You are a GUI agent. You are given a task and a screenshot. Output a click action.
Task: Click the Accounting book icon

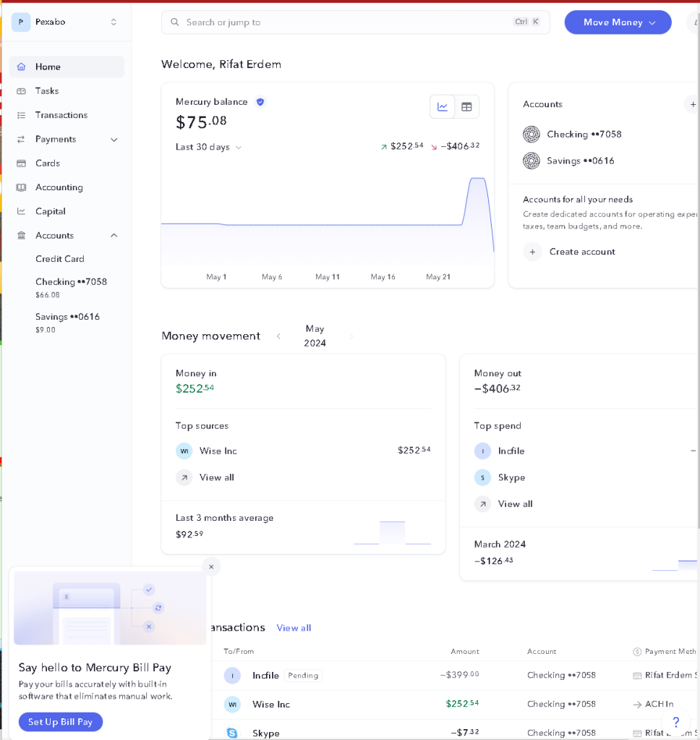pyautogui.click(x=21, y=187)
